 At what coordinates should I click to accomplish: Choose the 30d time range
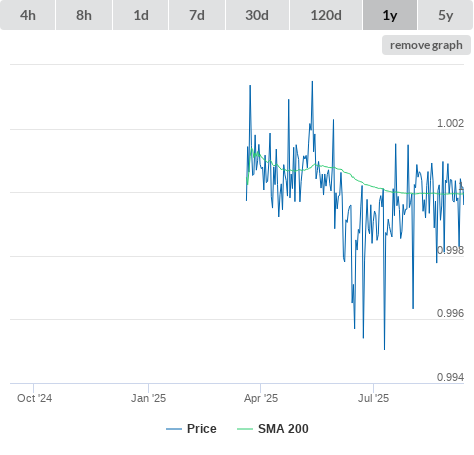coord(257,15)
